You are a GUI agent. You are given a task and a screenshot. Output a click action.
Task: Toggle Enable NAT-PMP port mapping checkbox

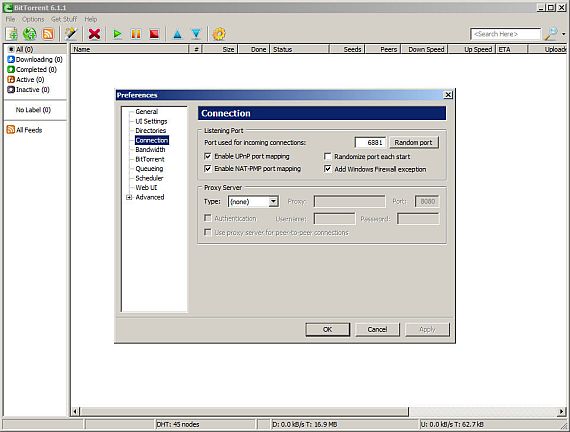[x=208, y=169]
